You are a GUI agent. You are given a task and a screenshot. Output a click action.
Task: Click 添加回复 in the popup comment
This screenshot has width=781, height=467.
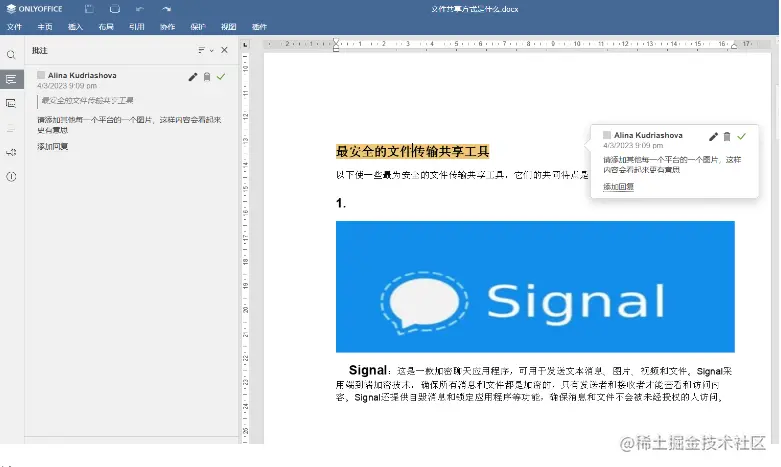tap(618, 187)
